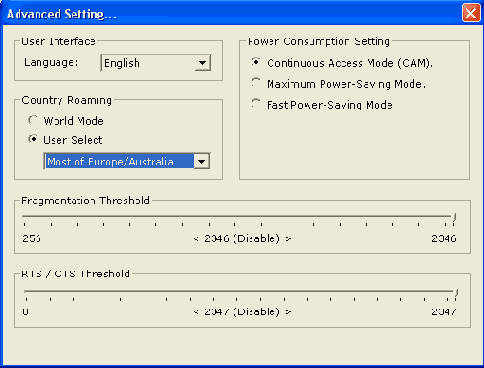Image resolution: width=484 pixels, height=368 pixels.
Task: Click the Fragmentation Threshold slider track middle
Action: click(239, 216)
